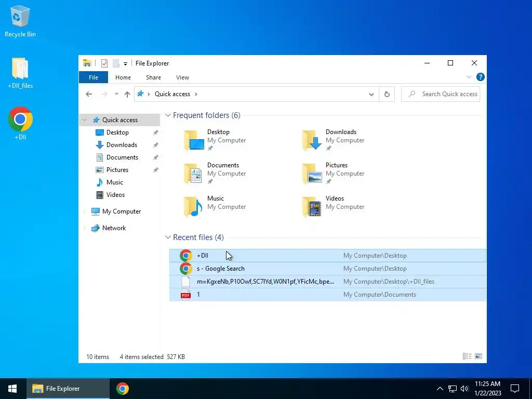Select the Downloads frequent folder icon
532x399 pixels.
click(x=312, y=140)
